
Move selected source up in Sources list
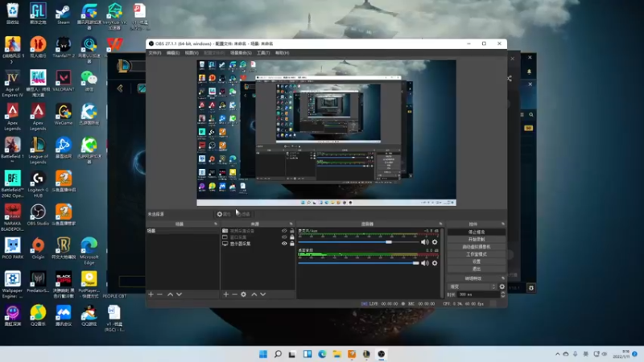pyautogui.click(x=254, y=294)
